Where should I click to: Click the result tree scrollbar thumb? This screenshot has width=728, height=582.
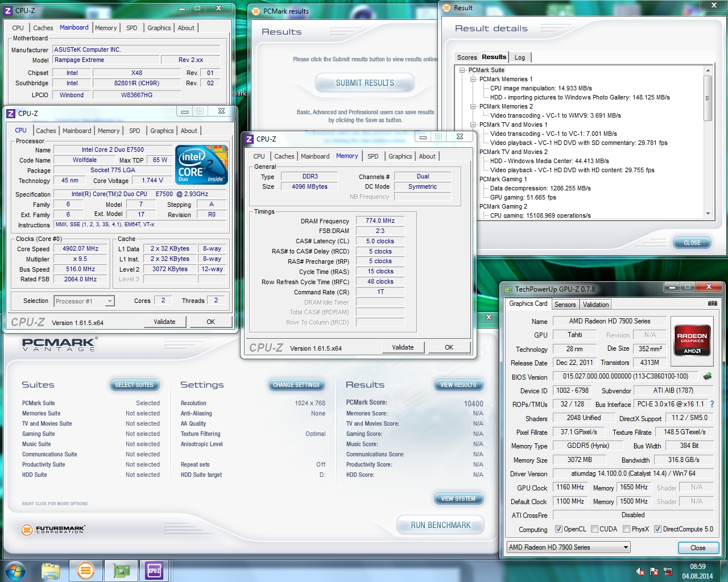(708, 98)
